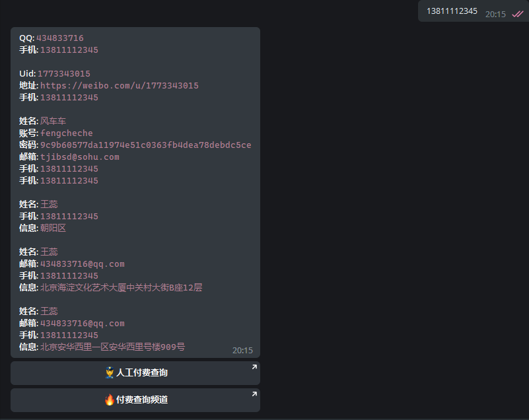Click the sent message's 20:15 timestamp

(495, 14)
